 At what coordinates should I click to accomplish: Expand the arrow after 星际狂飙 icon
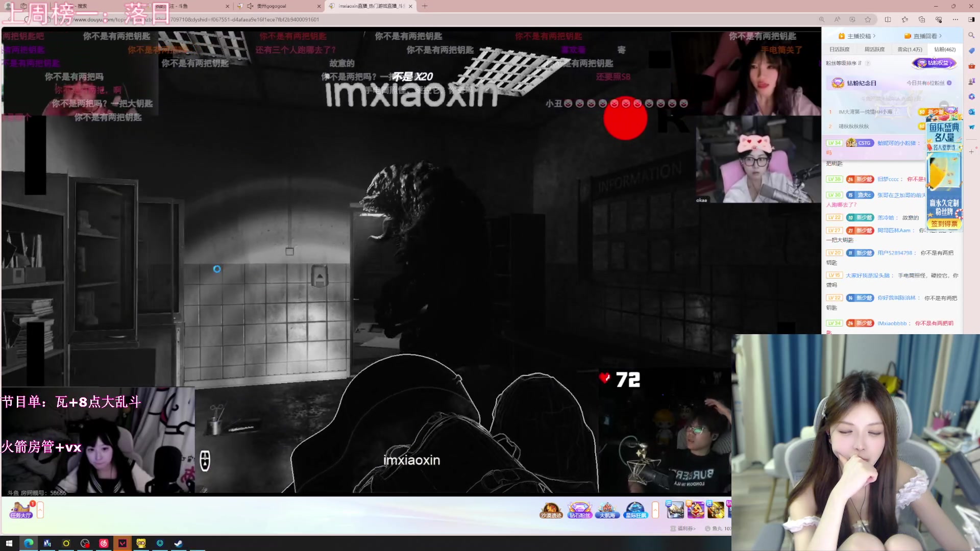[655, 510]
